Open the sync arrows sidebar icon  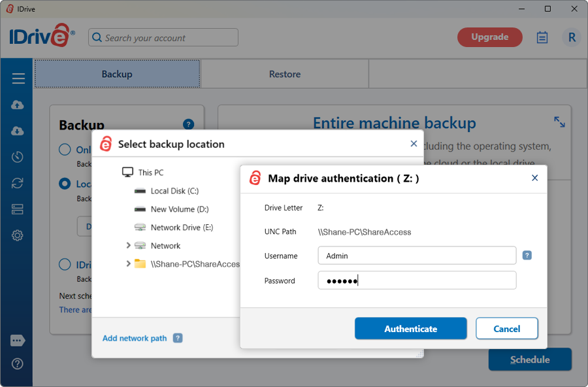(x=17, y=183)
